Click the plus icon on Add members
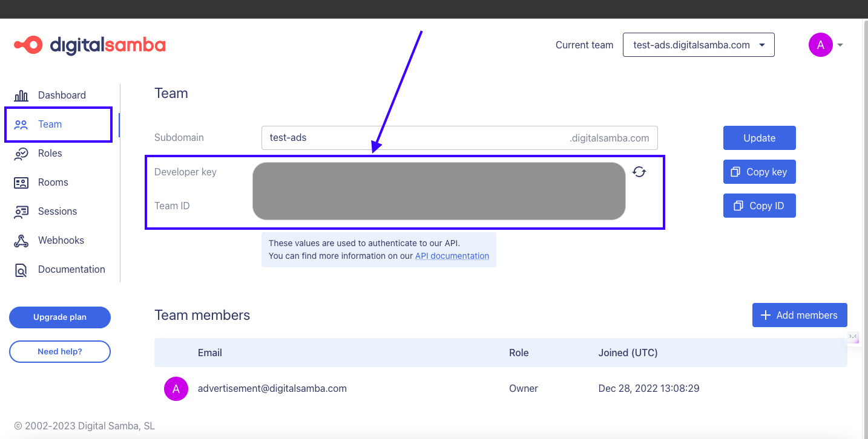The width and height of the screenshot is (868, 439). pyautogui.click(x=764, y=314)
